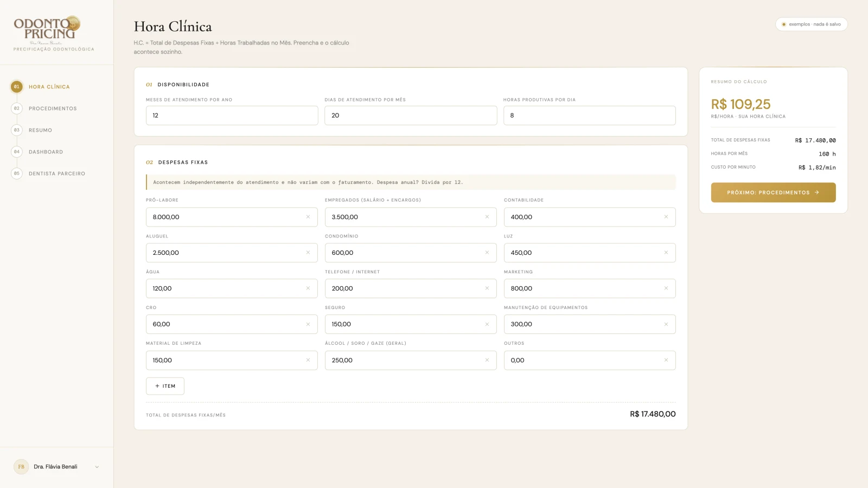Viewport: 868px width, 488px height.
Task: Click the Disponibilidade section title
Action: click(183, 85)
